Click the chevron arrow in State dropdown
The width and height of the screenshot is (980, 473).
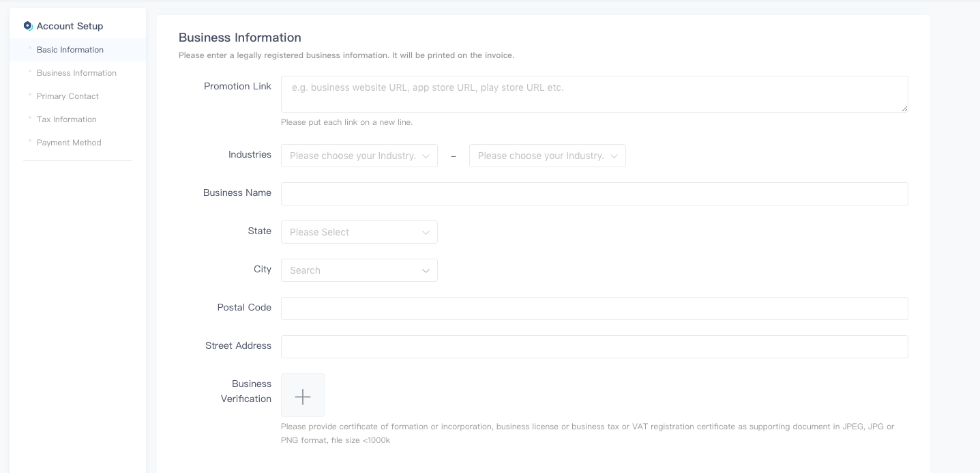click(x=426, y=233)
